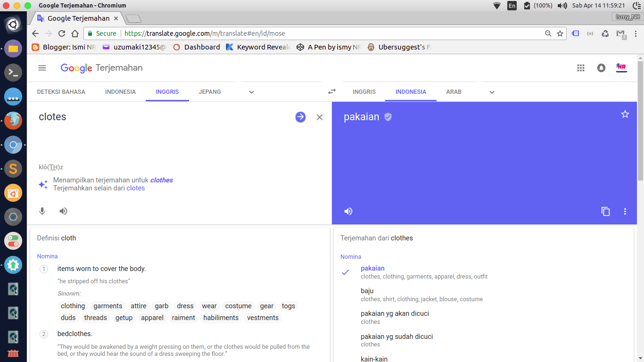The width and height of the screenshot is (644, 362).
Task: Open Blogger: Ismi NR bookmark
Action: click(x=64, y=47)
